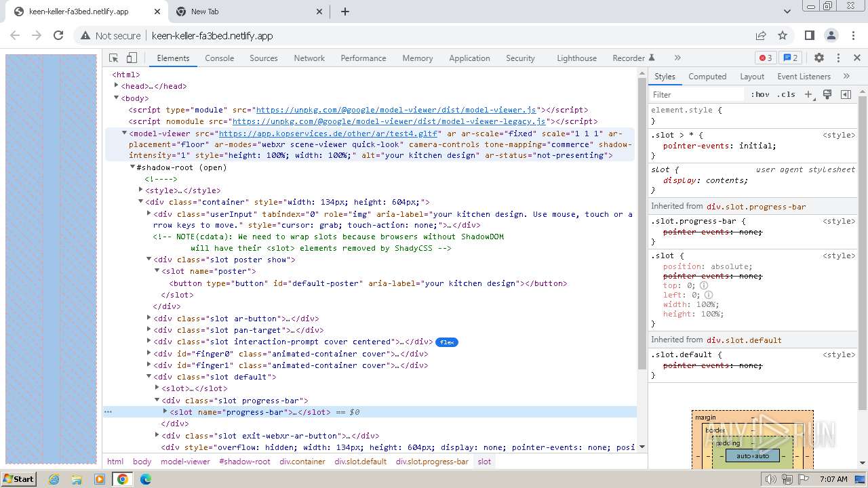Activate the inspect element picker icon
Image resolution: width=868 pixels, height=488 pixels.
(114, 58)
